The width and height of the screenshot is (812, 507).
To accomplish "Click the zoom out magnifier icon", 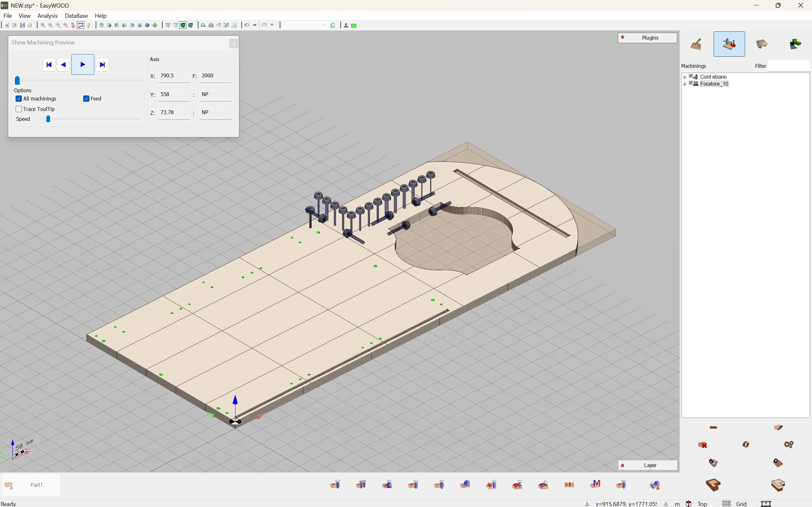I will 58,25.
